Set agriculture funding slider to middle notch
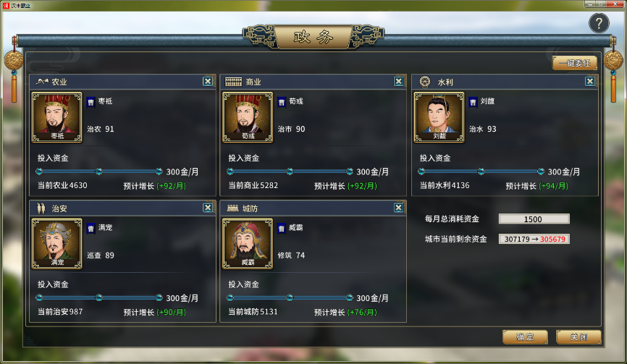 coord(98,172)
